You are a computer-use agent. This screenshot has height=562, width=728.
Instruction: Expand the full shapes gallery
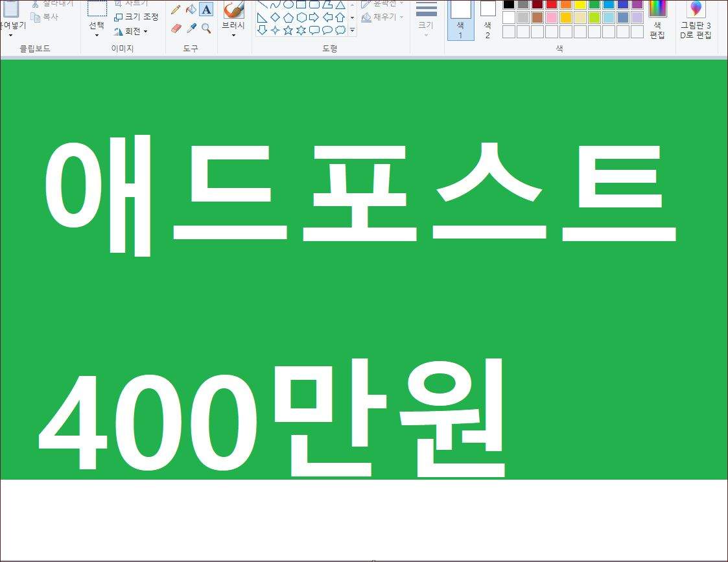coord(353,30)
